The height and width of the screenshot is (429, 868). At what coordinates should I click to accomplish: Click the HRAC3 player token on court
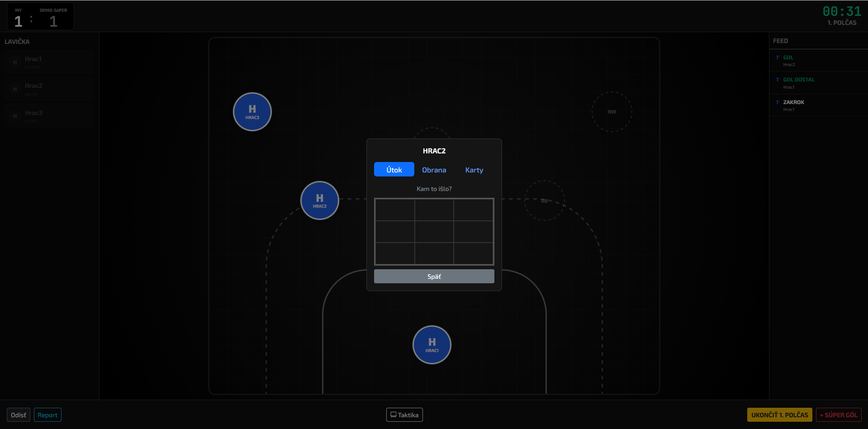[252, 112]
